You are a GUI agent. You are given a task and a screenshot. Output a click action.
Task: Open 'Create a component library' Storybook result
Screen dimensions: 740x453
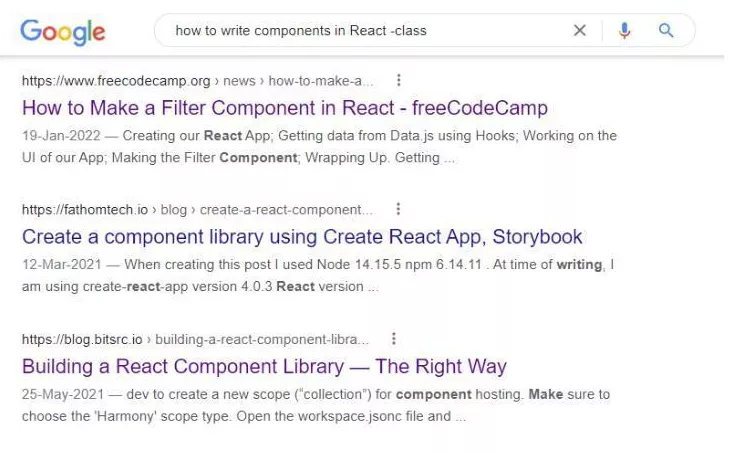tap(301, 237)
